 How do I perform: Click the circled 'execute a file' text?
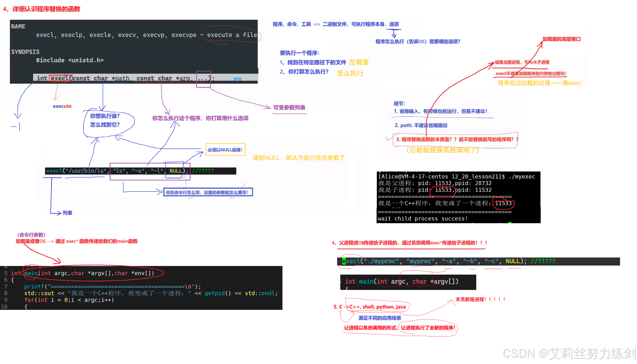pos(231,35)
